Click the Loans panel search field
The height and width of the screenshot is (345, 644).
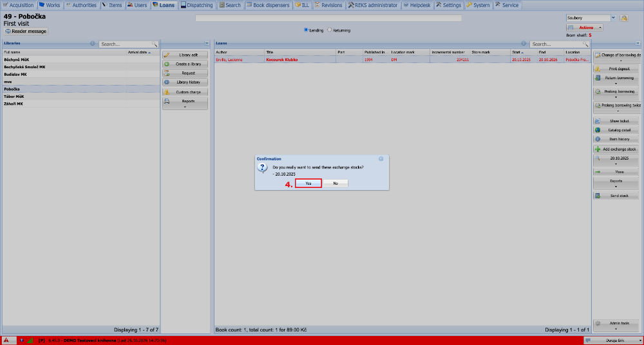pos(556,44)
